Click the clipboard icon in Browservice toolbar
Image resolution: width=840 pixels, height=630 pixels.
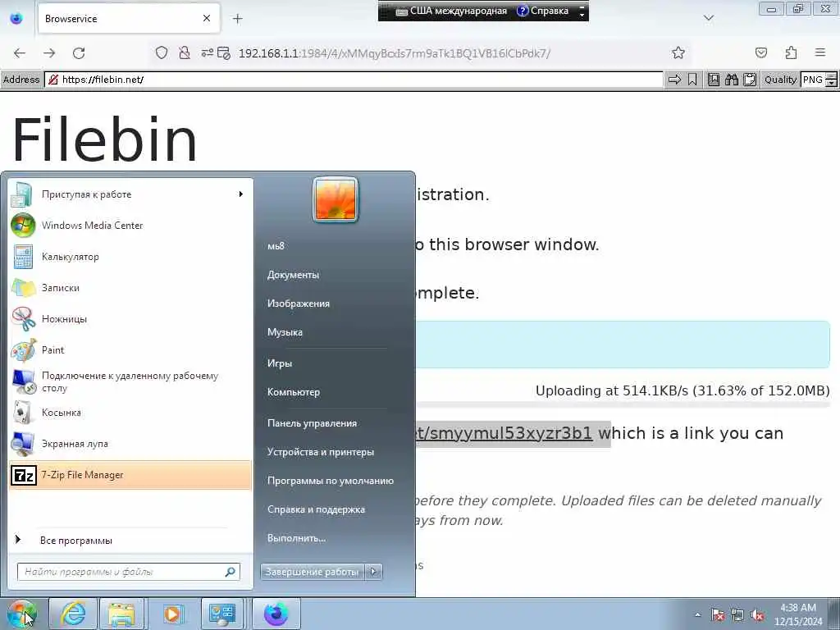[x=750, y=80]
